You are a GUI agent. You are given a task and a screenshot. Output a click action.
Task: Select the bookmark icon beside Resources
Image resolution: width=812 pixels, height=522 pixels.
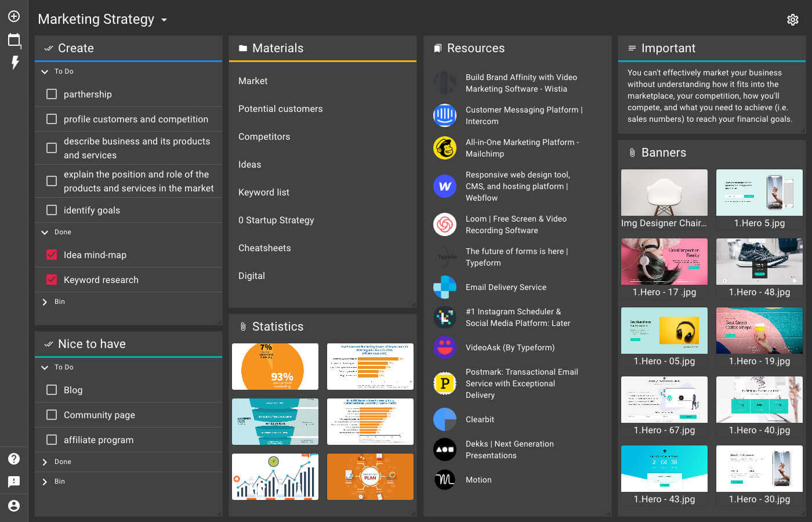click(x=438, y=48)
